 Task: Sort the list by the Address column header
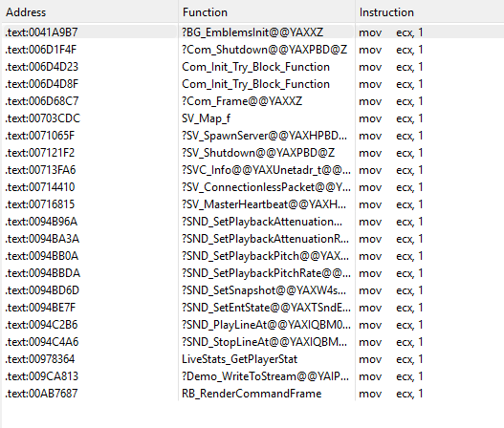click(x=90, y=11)
